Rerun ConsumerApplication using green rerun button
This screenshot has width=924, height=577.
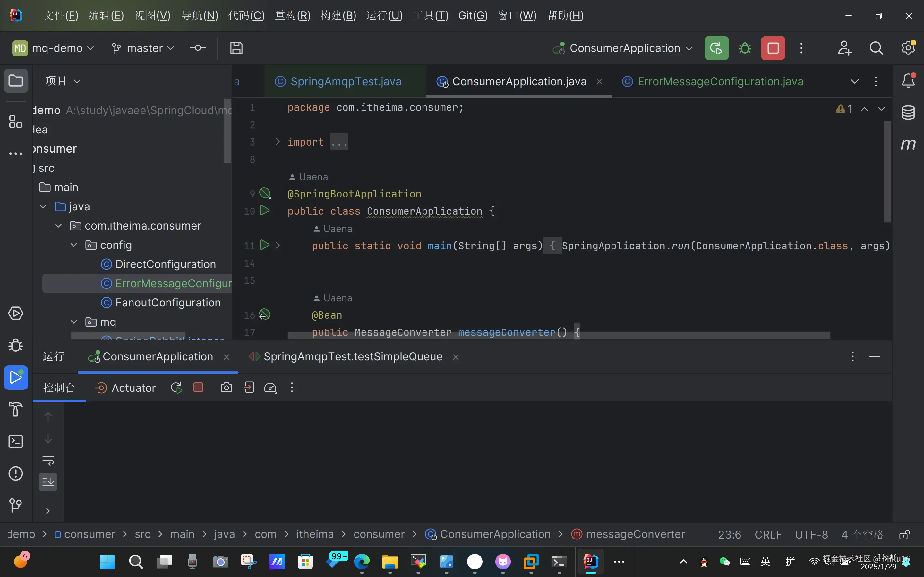coord(716,48)
